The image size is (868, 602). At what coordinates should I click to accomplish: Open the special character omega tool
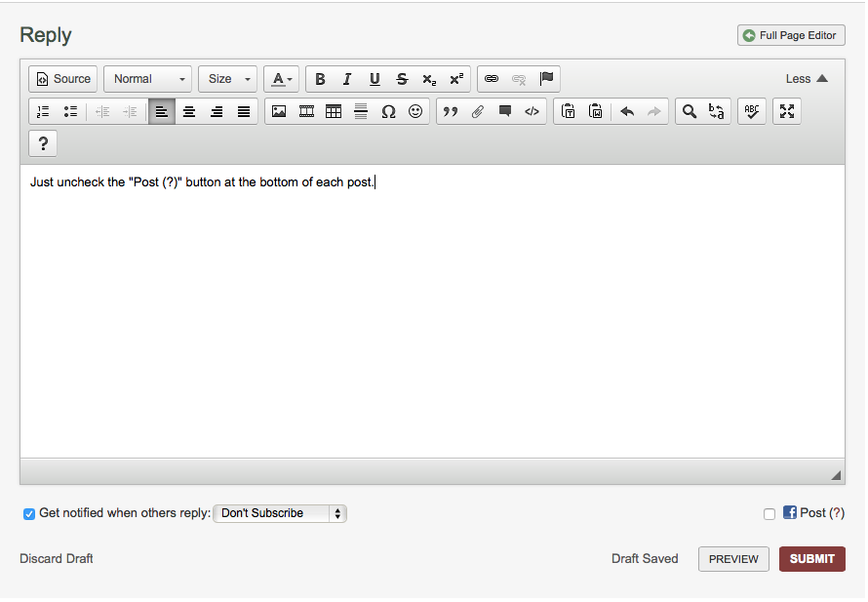coord(388,111)
